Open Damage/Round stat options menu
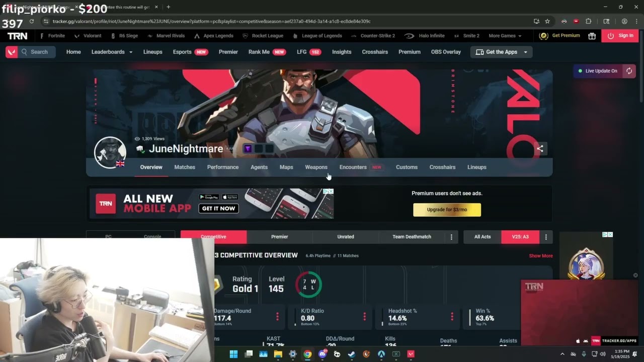Viewport: 644px width, 362px height. click(277, 316)
